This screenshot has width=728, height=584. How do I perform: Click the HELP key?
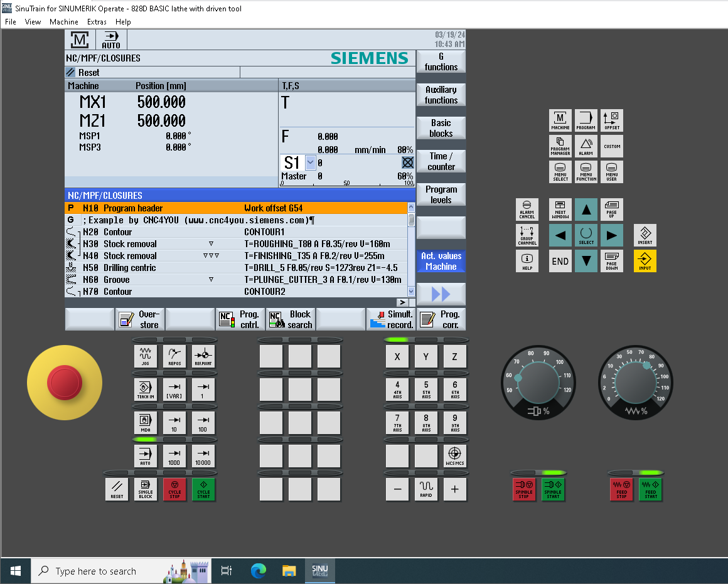[x=527, y=261]
